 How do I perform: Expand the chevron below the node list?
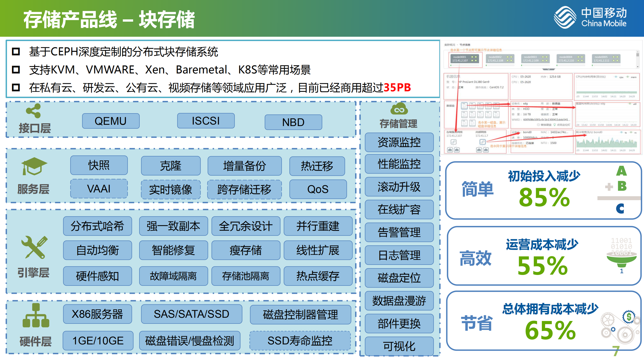pos(548,69)
